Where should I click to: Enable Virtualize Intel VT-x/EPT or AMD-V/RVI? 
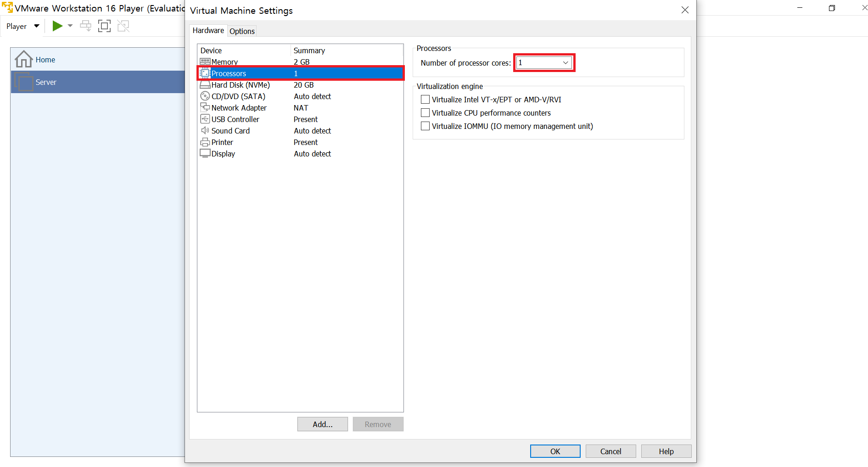tap(426, 100)
